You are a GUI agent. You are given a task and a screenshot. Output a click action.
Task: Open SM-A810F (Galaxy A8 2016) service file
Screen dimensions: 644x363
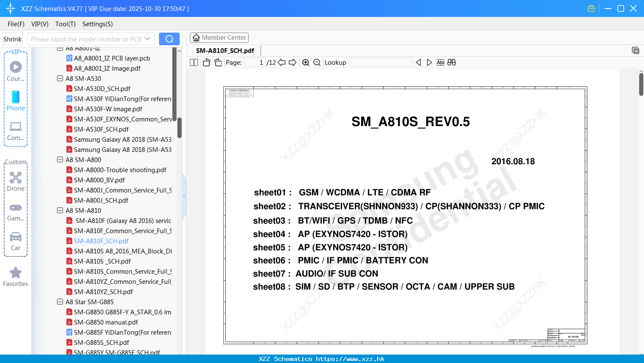(x=123, y=220)
